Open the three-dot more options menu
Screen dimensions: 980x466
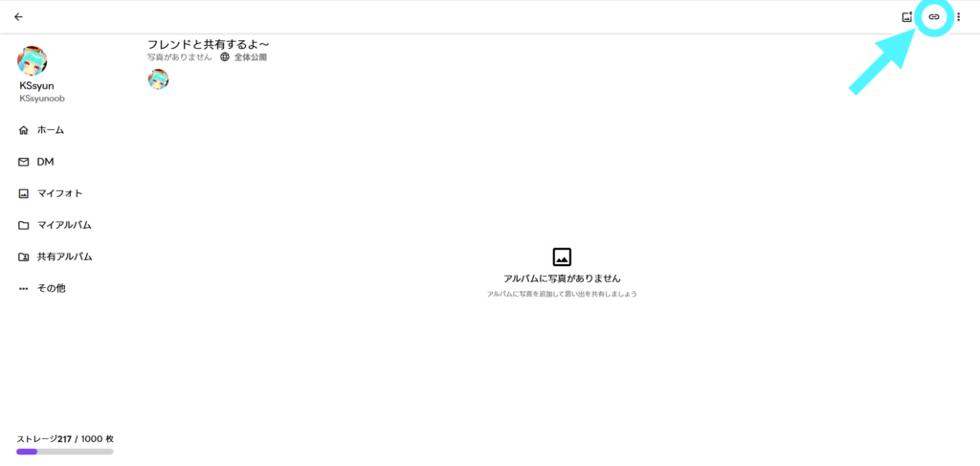959,17
